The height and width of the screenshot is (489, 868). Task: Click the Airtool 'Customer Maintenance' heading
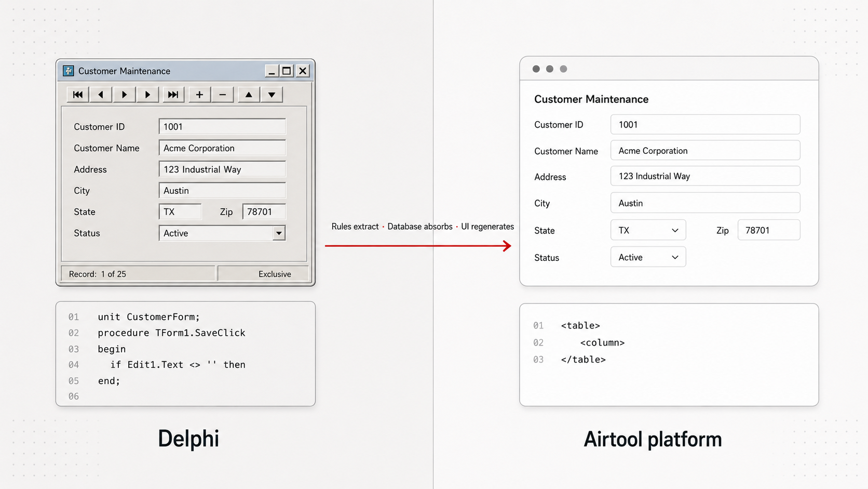coord(591,99)
